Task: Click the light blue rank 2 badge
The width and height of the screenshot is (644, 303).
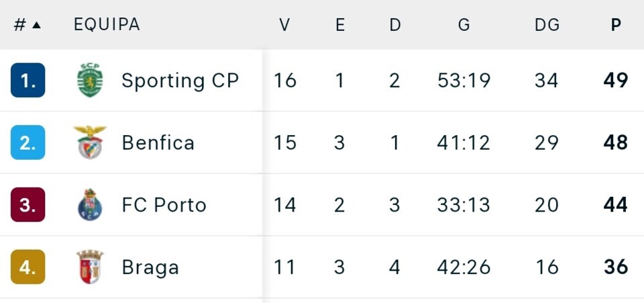Action: (28, 142)
